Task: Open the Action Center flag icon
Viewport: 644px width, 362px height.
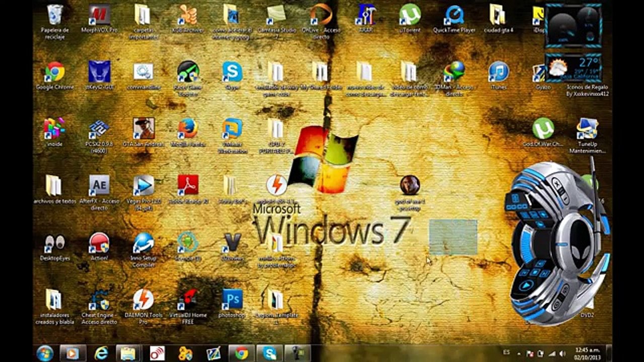Action: click(x=529, y=353)
